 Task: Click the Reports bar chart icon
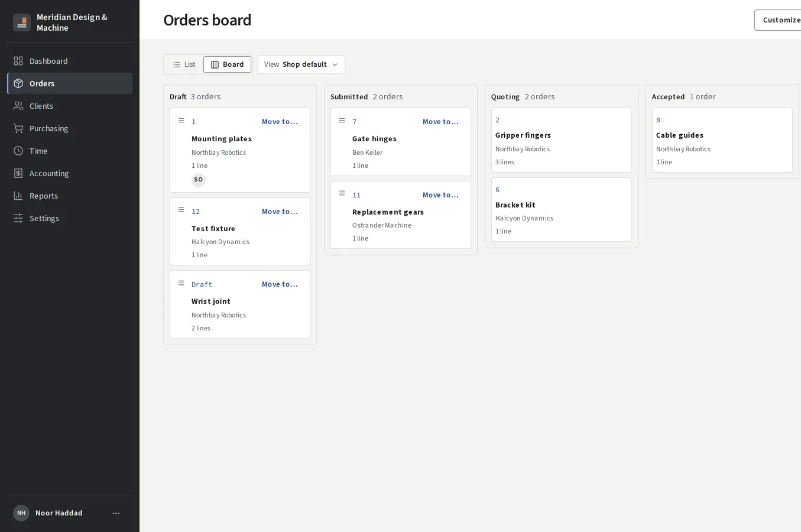pos(18,196)
